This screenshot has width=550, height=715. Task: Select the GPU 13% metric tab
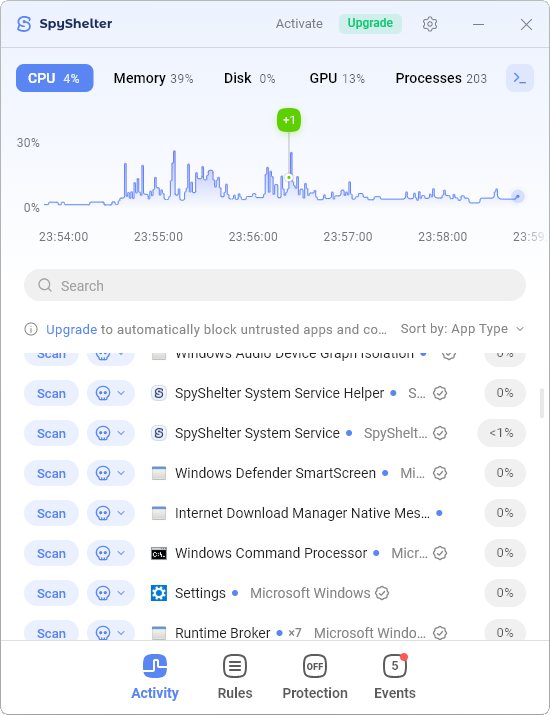tap(337, 78)
